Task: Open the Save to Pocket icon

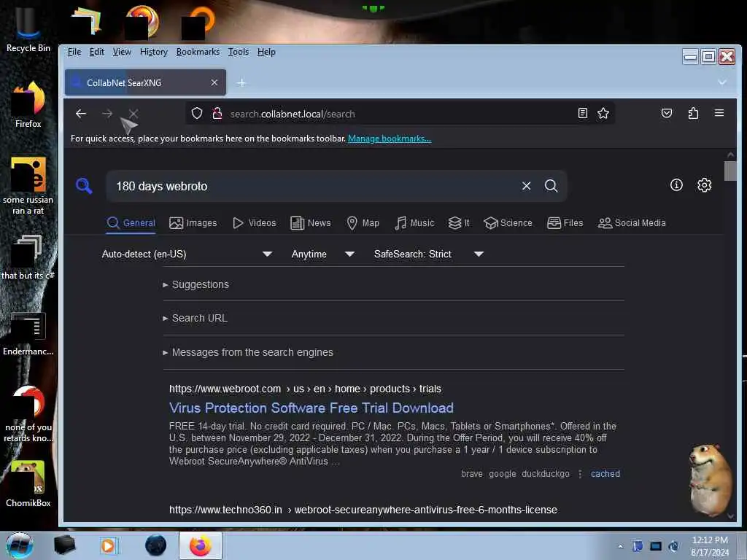Action: coord(667,113)
